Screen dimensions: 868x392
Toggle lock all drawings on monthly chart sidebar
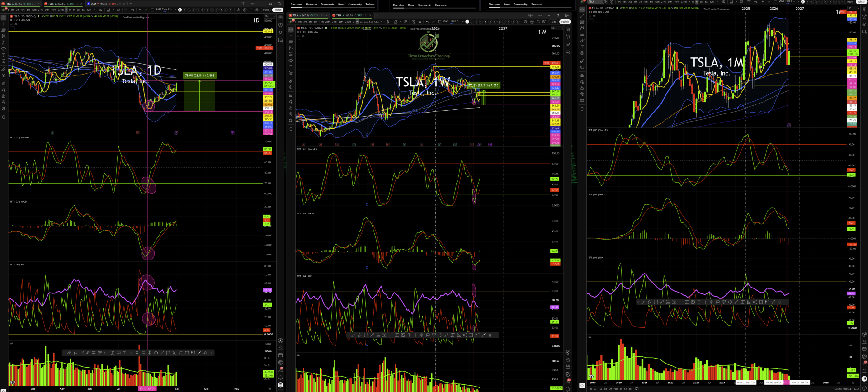pos(582,88)
